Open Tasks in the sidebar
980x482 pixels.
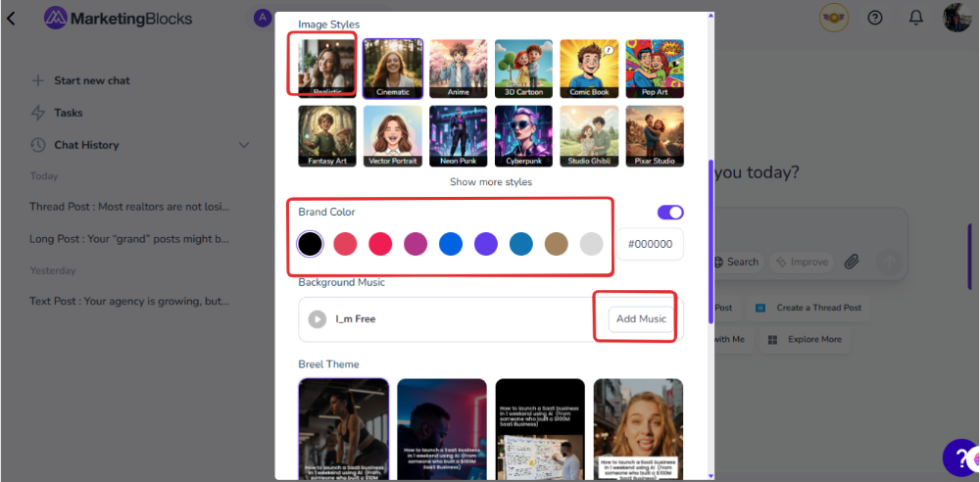68,113
